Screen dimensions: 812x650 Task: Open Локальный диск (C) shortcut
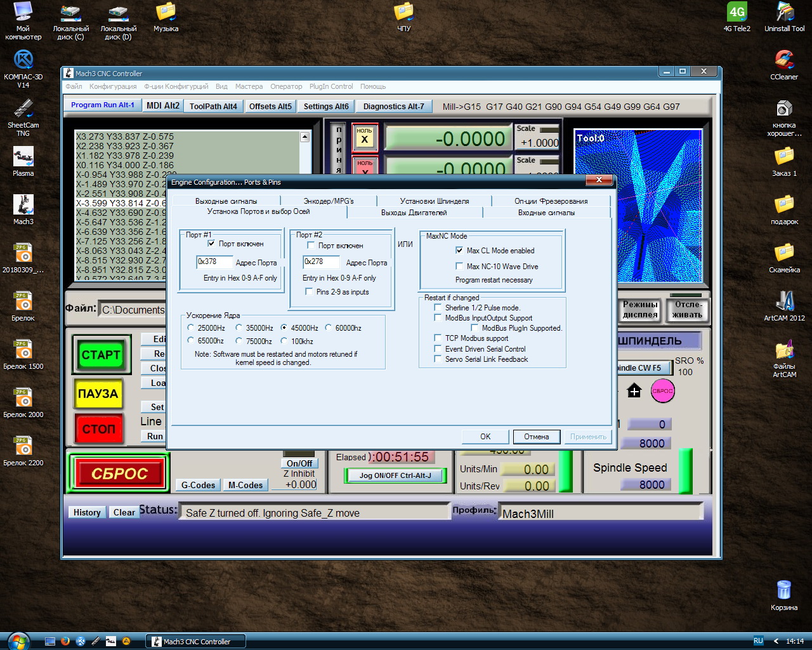tap(70, 22)
